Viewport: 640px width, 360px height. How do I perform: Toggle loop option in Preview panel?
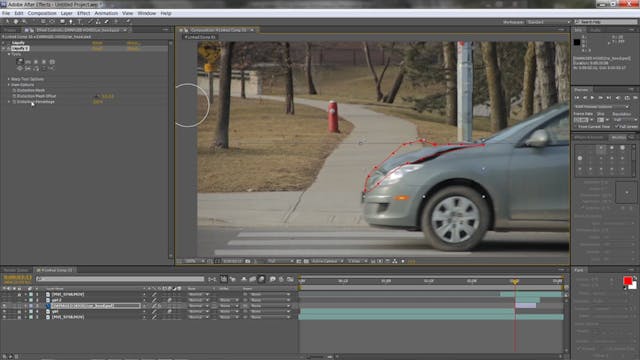pos(627,98)
